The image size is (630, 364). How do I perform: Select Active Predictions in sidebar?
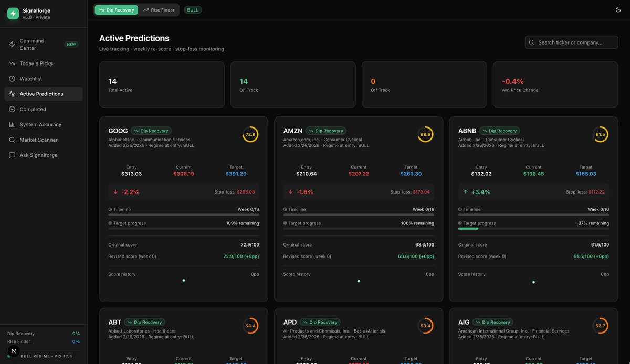(x=44, y=94)
